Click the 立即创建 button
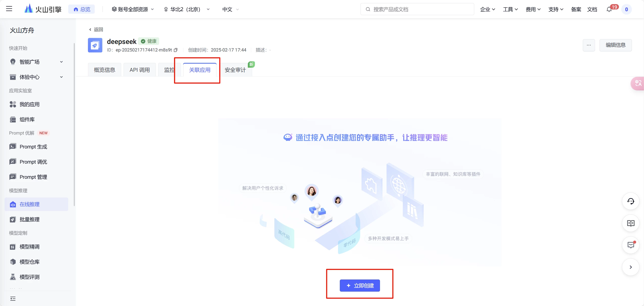 pyautogui.click(x=360, y=286)
